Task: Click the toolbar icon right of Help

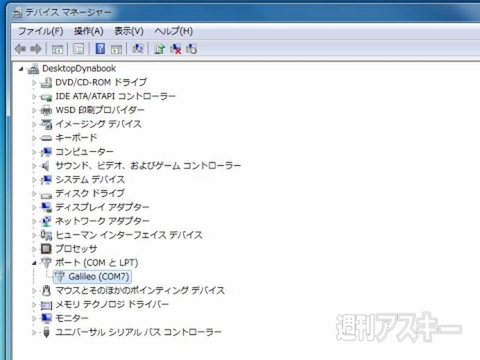Action: [x=116, y=49]
